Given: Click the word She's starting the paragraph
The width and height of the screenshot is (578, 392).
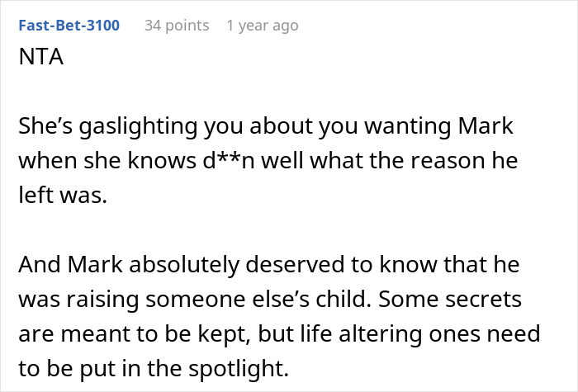Looking at the screenshot, I should pos(45,126).
